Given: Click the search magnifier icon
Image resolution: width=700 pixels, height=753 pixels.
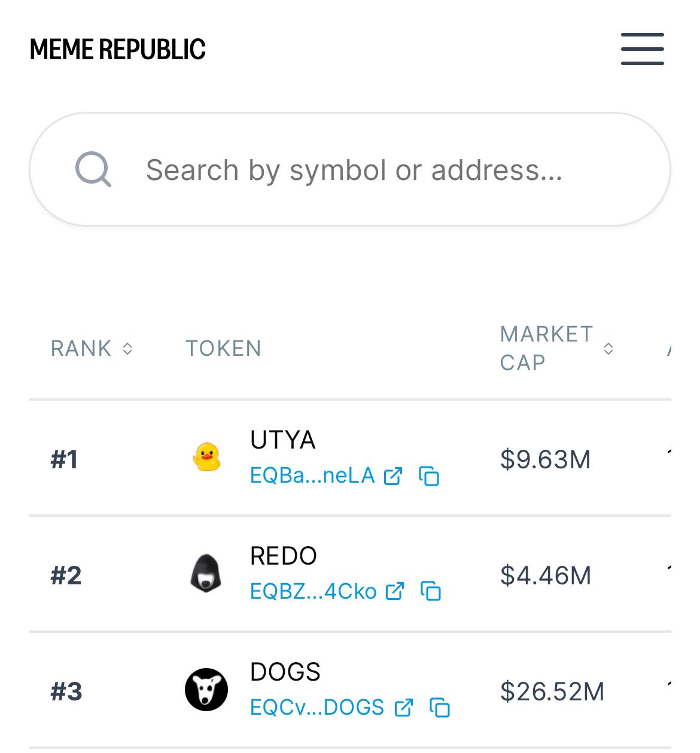Looking at the screenshot, I should click(93, 170).
